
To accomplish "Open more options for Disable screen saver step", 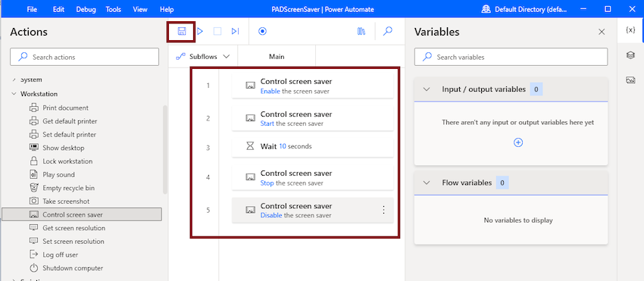I will click(x=383, y=210).
